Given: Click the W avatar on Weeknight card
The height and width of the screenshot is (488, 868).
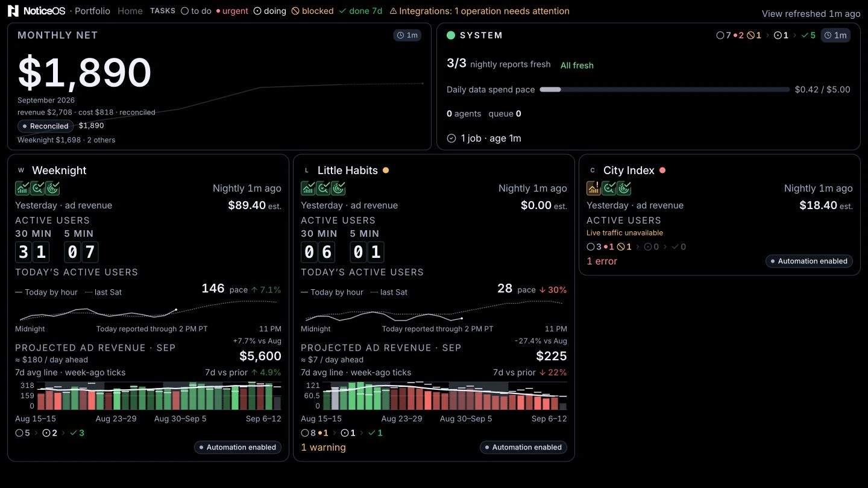Looking at the screenshot, I should point(21,170).
